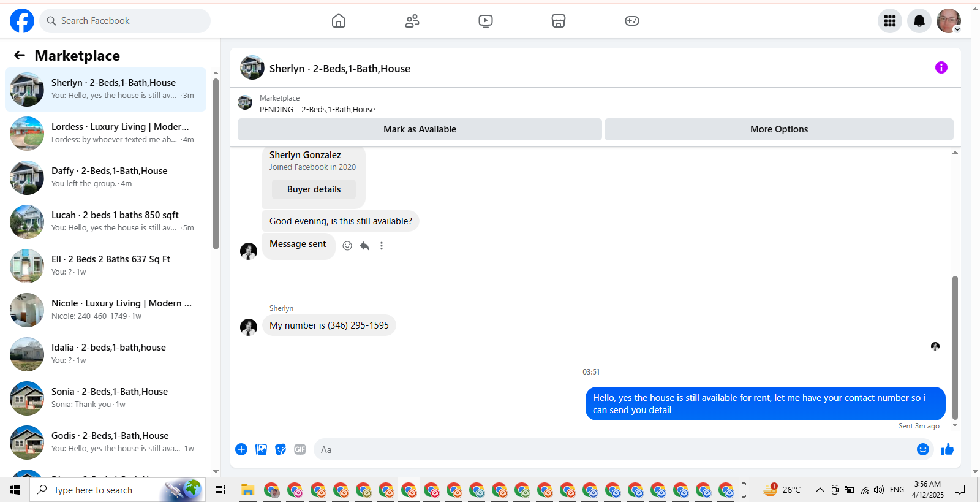Go back using the Marketplace arrow

coord(20,56)
